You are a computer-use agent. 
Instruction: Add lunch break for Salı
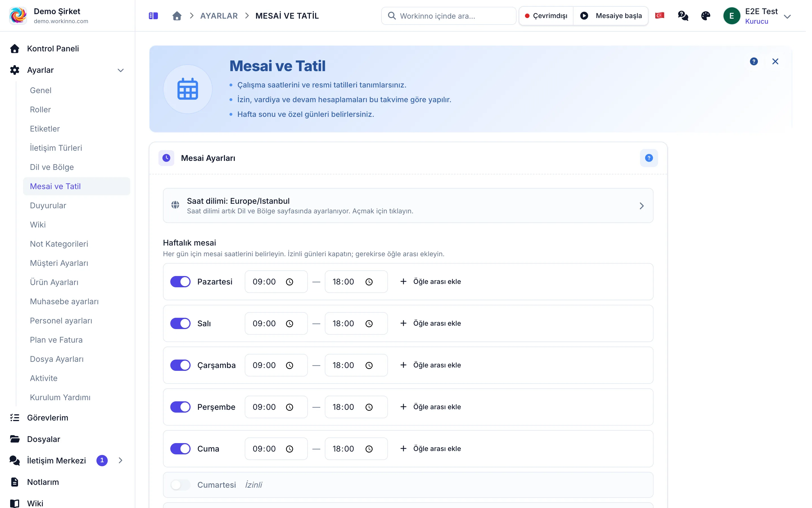coord(431,323)
